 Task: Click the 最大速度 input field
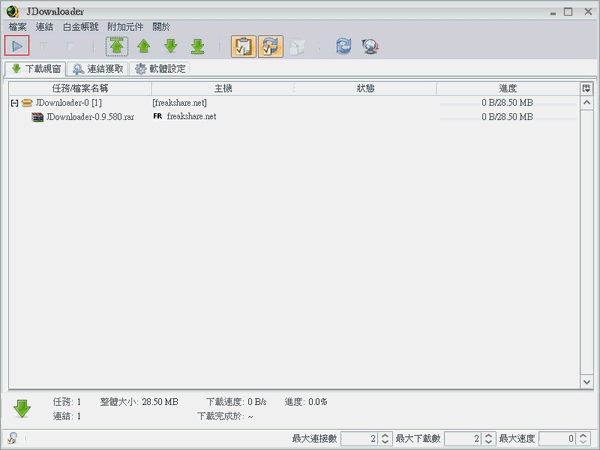point(556,438)
